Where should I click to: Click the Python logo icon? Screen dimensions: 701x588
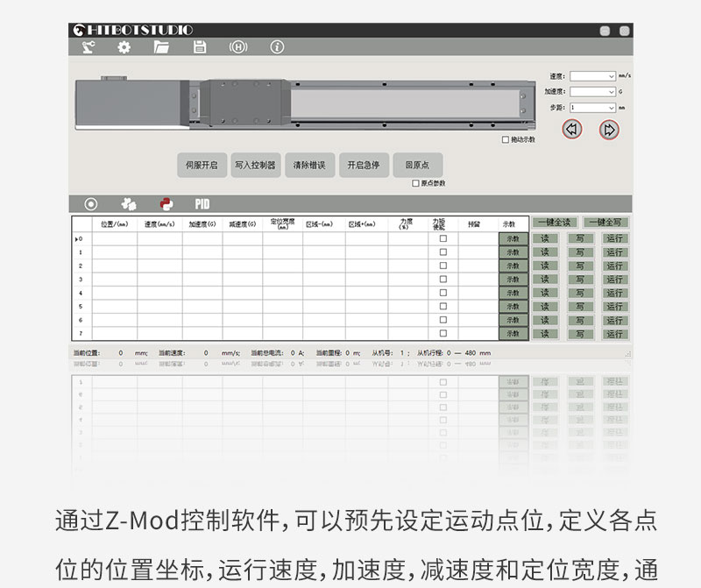[166, 204]
